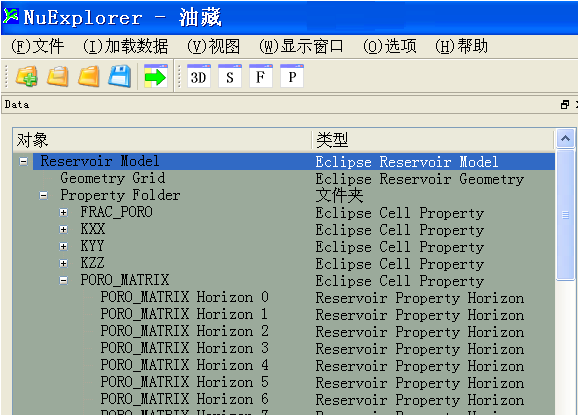The width and height of the screenshot is (578, 416).
Task: Collapse the PORO_MATRIX property node
Action: [x=63, y=280]
